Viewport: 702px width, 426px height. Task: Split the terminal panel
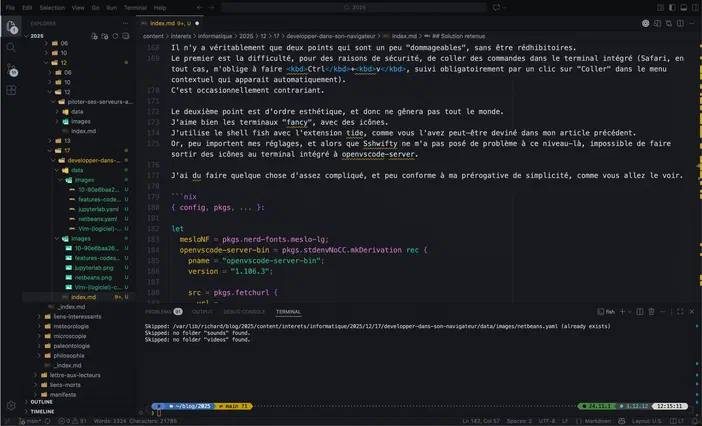coord(640,311)
